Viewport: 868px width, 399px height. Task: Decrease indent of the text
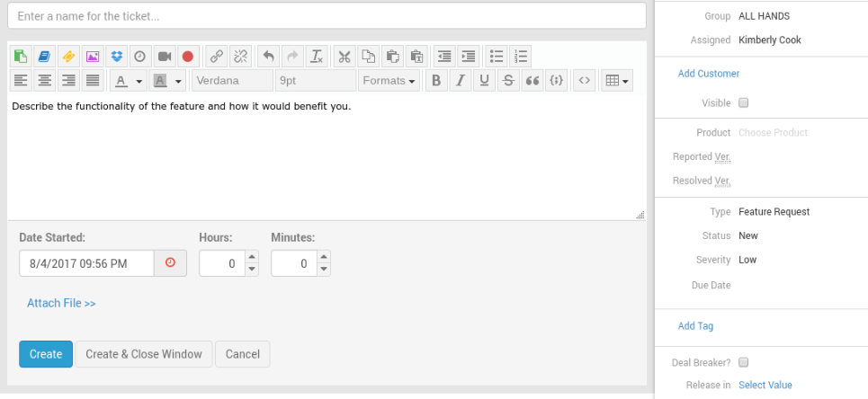(x=444, y=57)
